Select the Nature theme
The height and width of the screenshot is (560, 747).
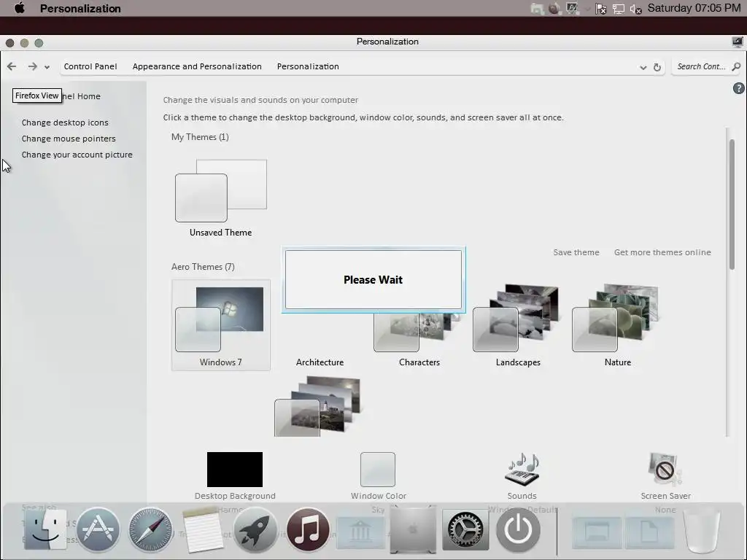click(617, 325)
